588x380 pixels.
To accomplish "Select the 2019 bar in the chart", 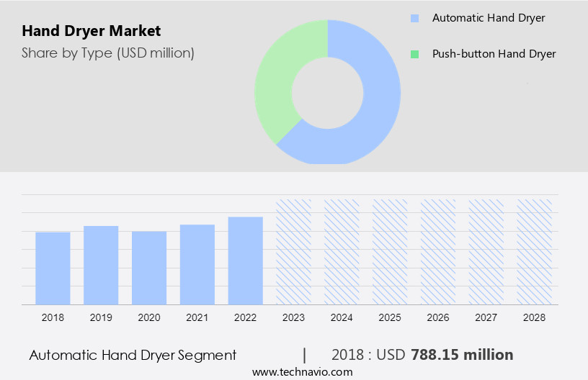I will [101, 265].
